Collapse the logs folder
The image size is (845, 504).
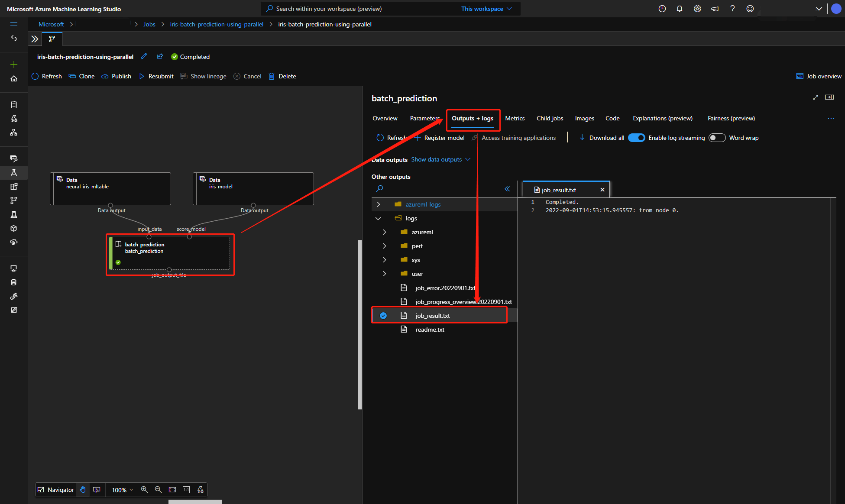point(379,218)
